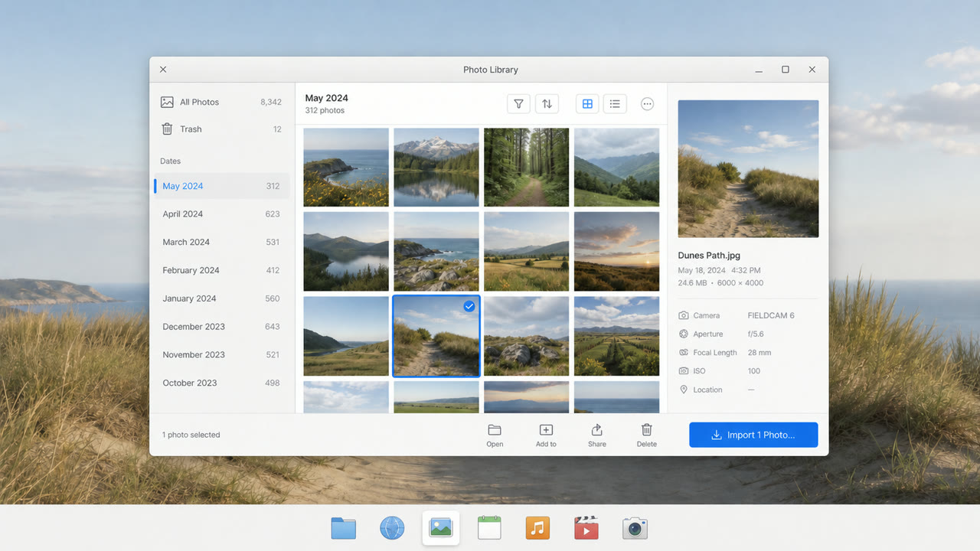Click the Camera metadata icon
The image size is (980, 551).
(x=684, y=315)
